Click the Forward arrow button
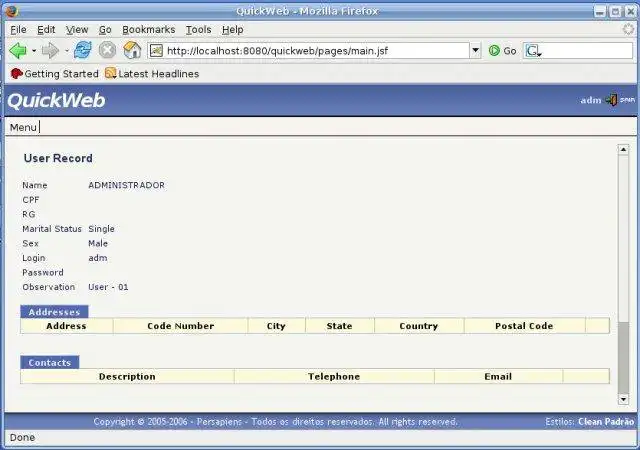Screen dimensions: 640x450 click(50, 51)
